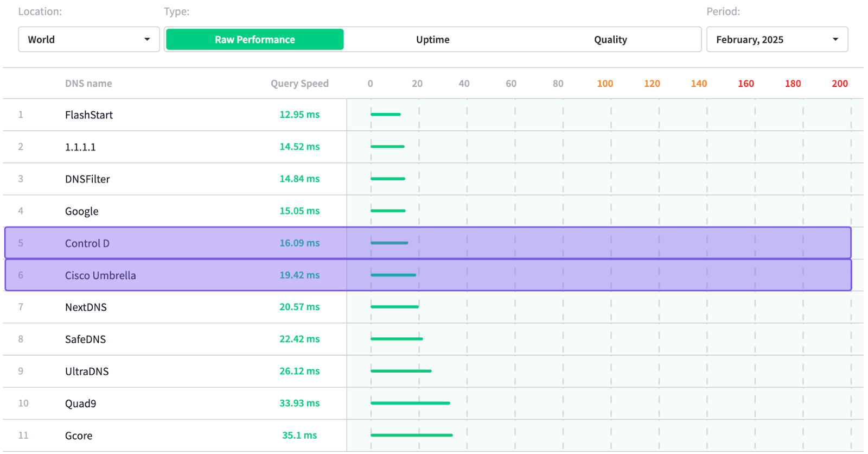Viewport: 868px width, 454px height.
Task: Click the SafeDNS speed bar
Action: coord(397,339)
